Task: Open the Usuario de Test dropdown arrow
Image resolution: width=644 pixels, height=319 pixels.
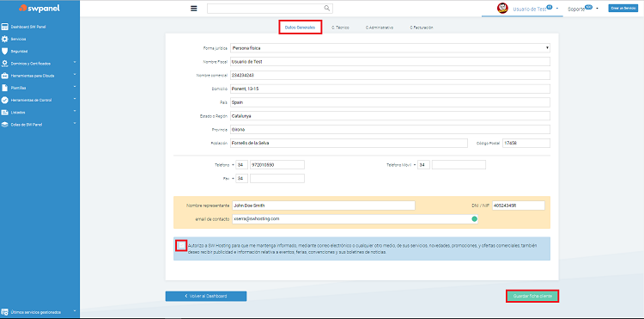Action: click(x=556, y=9)
